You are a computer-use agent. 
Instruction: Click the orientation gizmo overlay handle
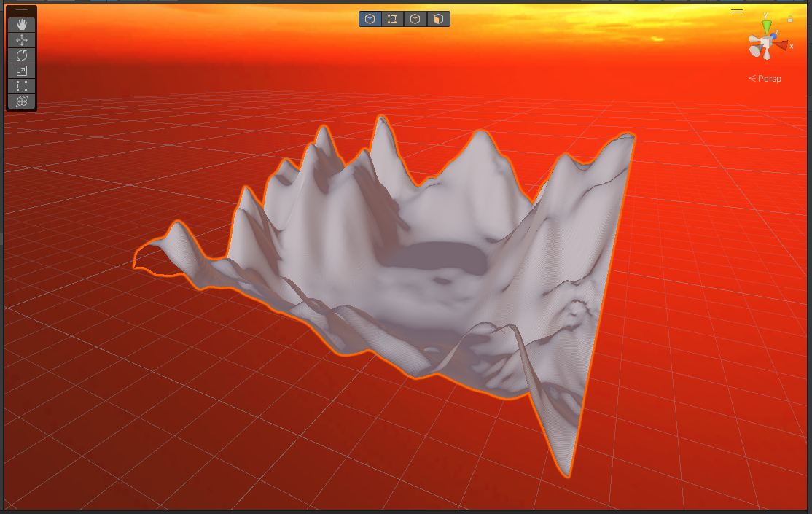(737, 11)
